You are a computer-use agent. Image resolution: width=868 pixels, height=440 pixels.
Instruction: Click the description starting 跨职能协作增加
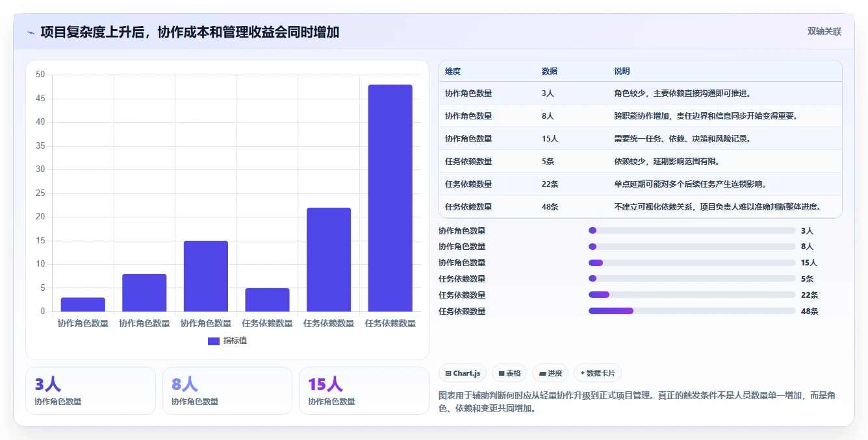[x=706, y=116]
